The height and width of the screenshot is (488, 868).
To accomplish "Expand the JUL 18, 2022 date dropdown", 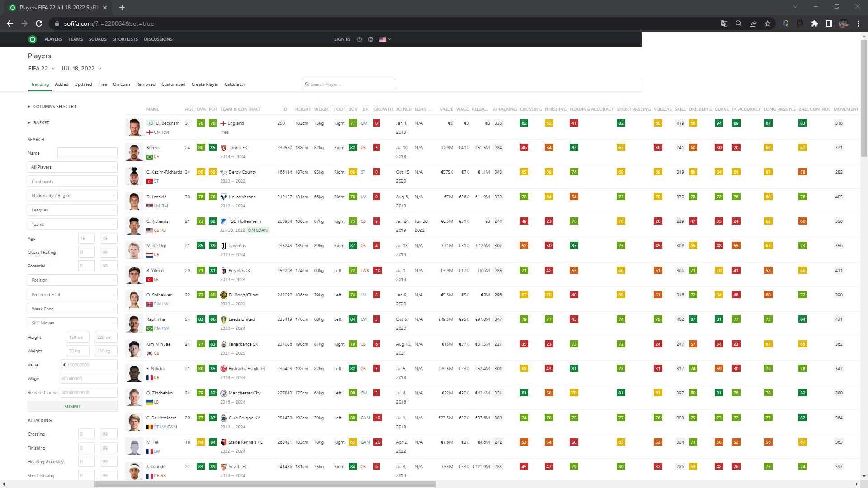I will click(x=81, y=69).
